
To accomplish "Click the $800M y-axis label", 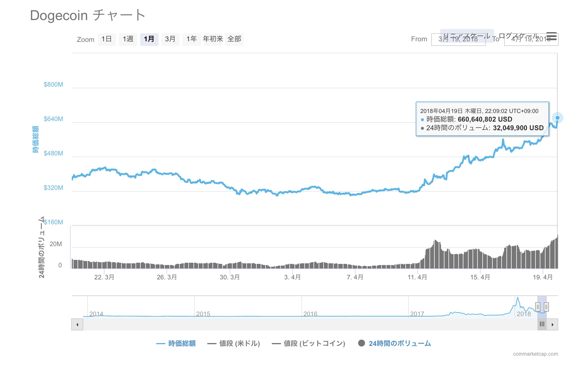I will click(53, 84).
